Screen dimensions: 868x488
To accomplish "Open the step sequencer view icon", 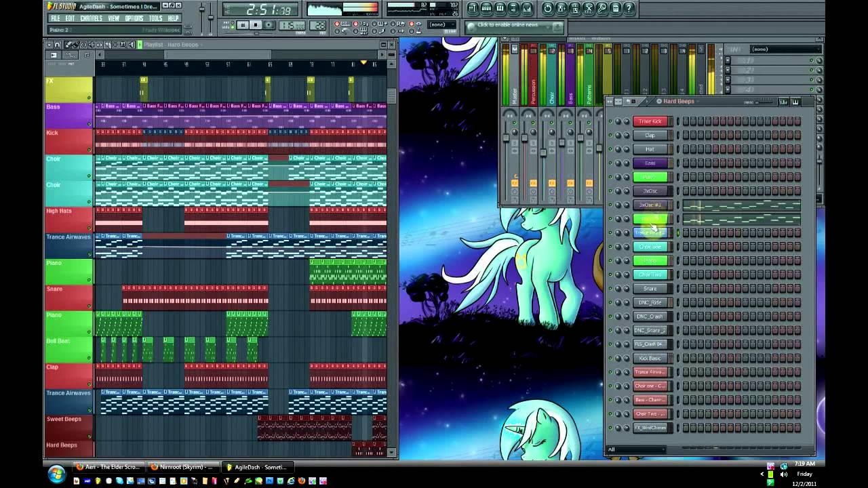I will pos(486,8).
